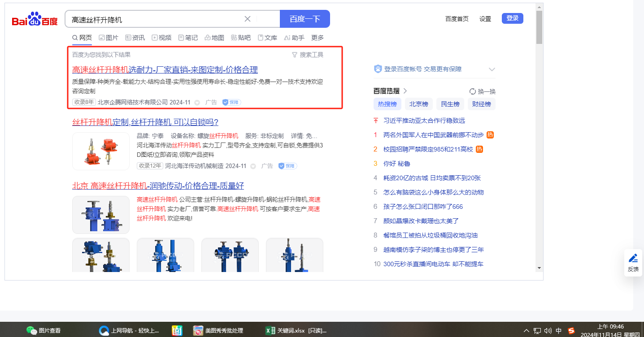Click the 登录 login button
This screenshot has height=337, width=644.
pos(512,18)
